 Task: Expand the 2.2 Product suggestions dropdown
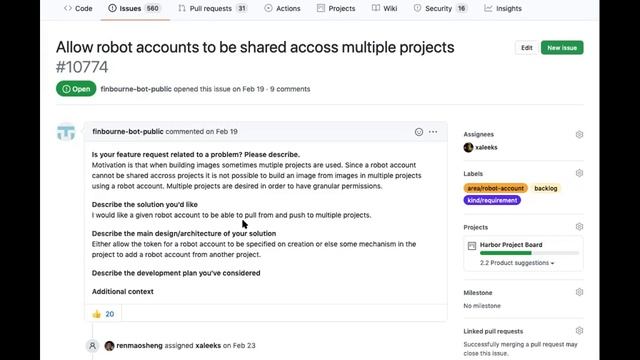coord(517,263)
